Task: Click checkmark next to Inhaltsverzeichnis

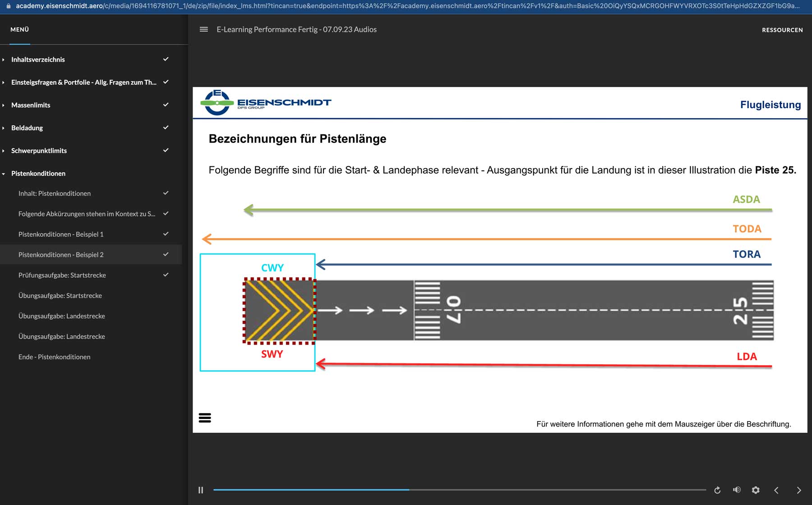Action: (x=166, y=59)
